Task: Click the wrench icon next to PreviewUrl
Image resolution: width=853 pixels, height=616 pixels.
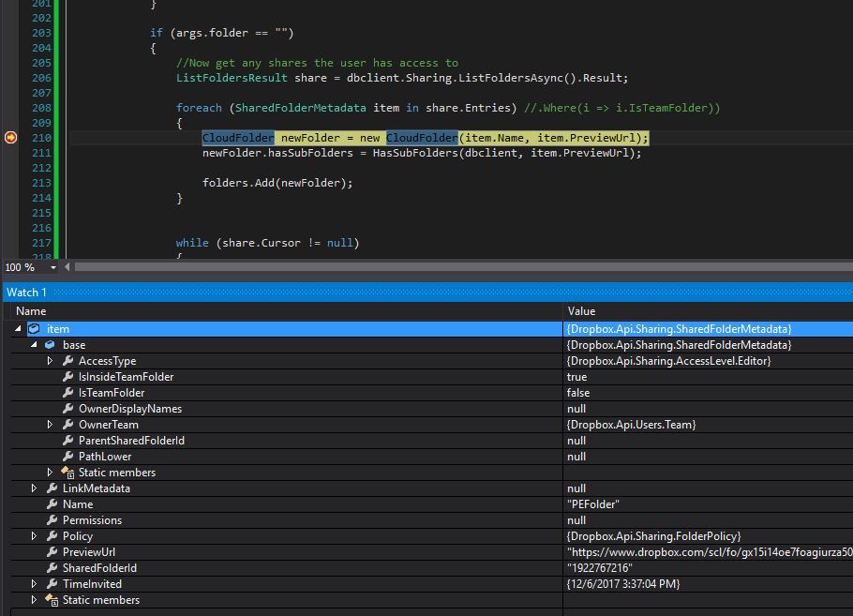Action: 52,552
